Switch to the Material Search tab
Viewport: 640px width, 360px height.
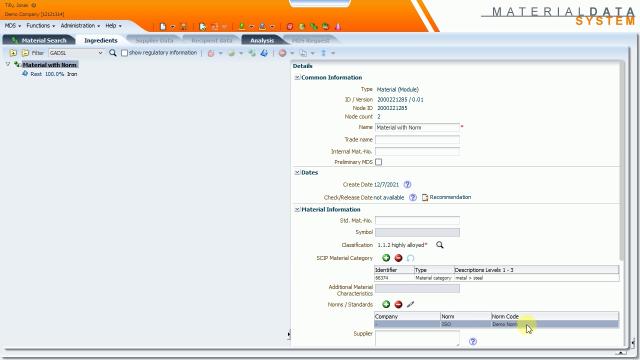click(39, 40)
